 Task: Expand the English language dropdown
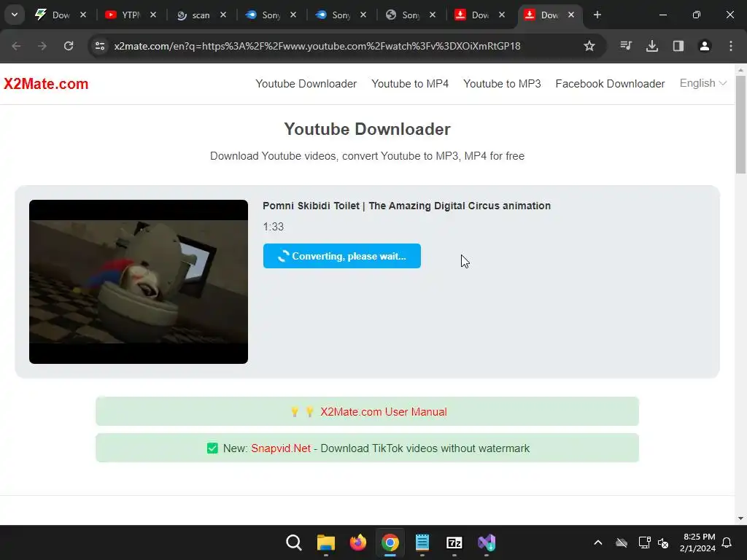click(x=703, y=83)
